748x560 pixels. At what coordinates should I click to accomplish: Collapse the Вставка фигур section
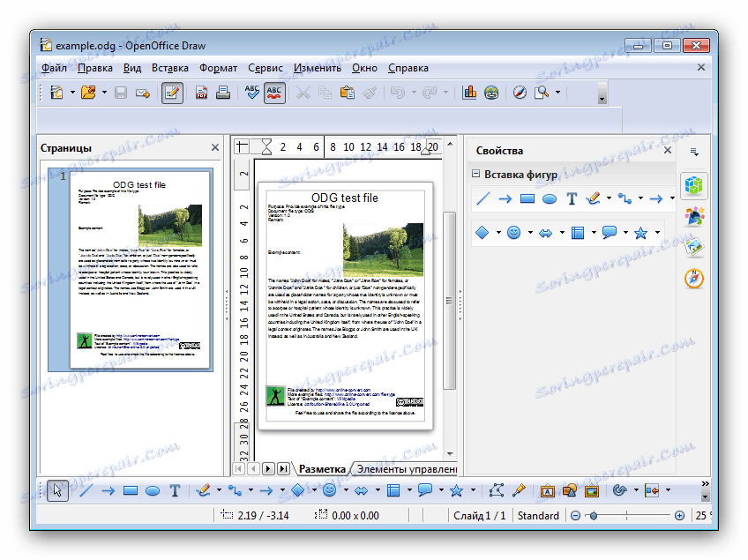(x=476, y=174)
